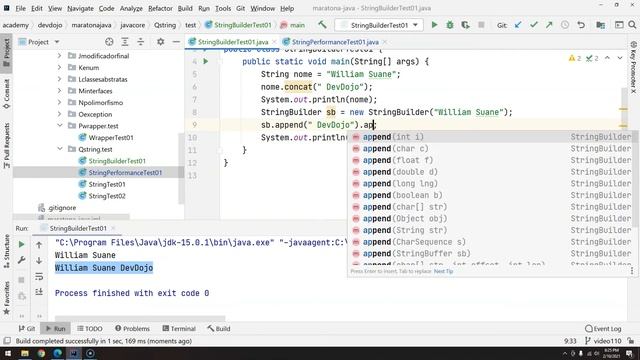Click the Qstring breadcrumb in navigation bar
Viewport: 640px width, 360px height.
(165, 25)
